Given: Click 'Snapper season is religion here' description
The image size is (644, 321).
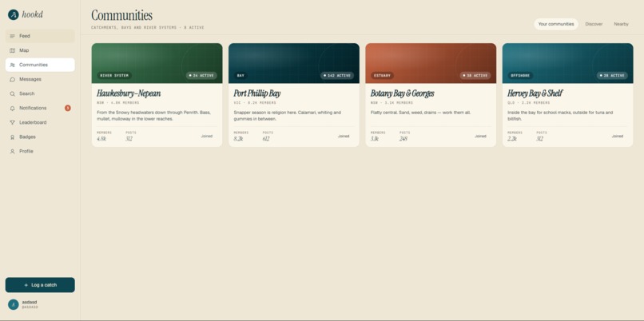Looking at the screenshot, I should click(288, 116).
